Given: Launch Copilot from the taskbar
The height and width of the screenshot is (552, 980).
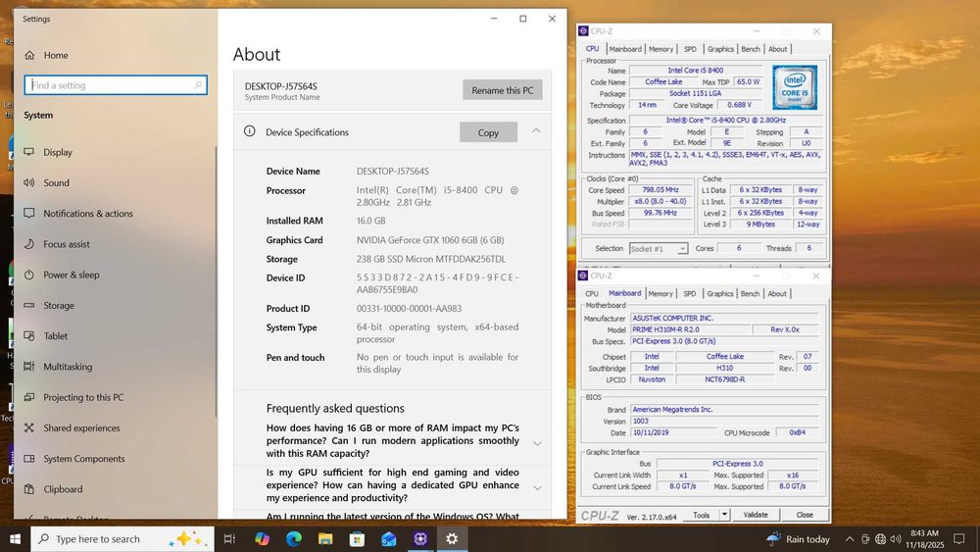Looking at the screenshot, I should [x=262, y=539].
